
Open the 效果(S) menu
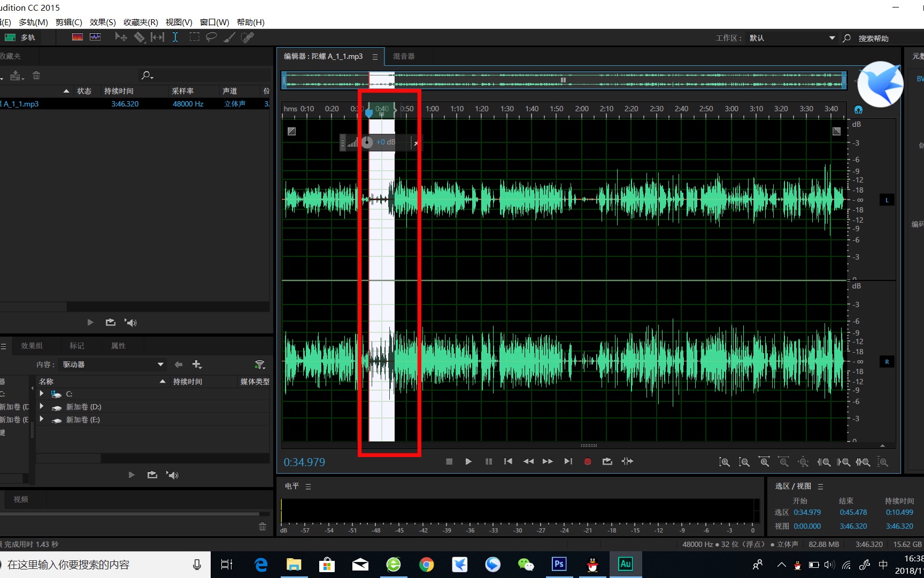(103, 22)
